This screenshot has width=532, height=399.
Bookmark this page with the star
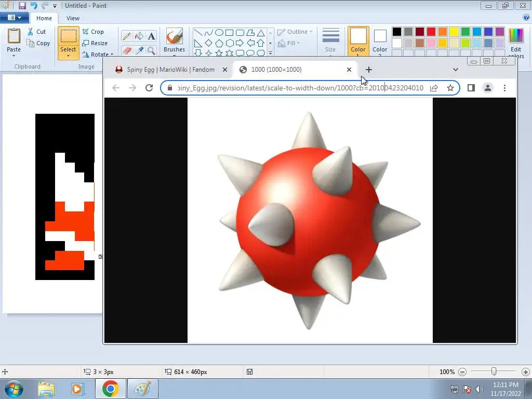(450, 88)
